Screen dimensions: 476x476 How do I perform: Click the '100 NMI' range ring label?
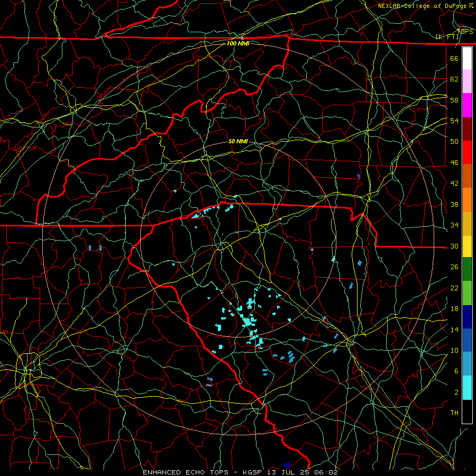238,43
